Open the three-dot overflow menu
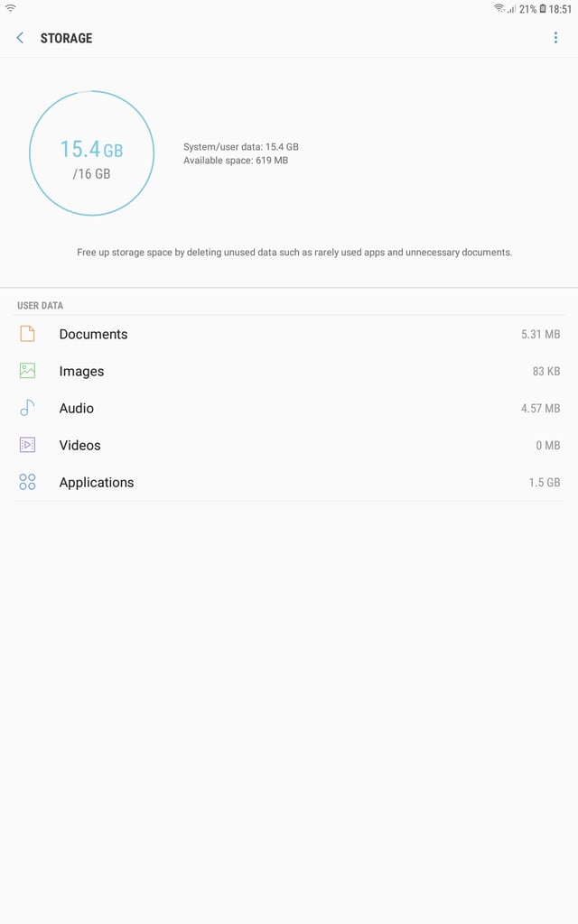The image size is (578, 924). (555, 38)
